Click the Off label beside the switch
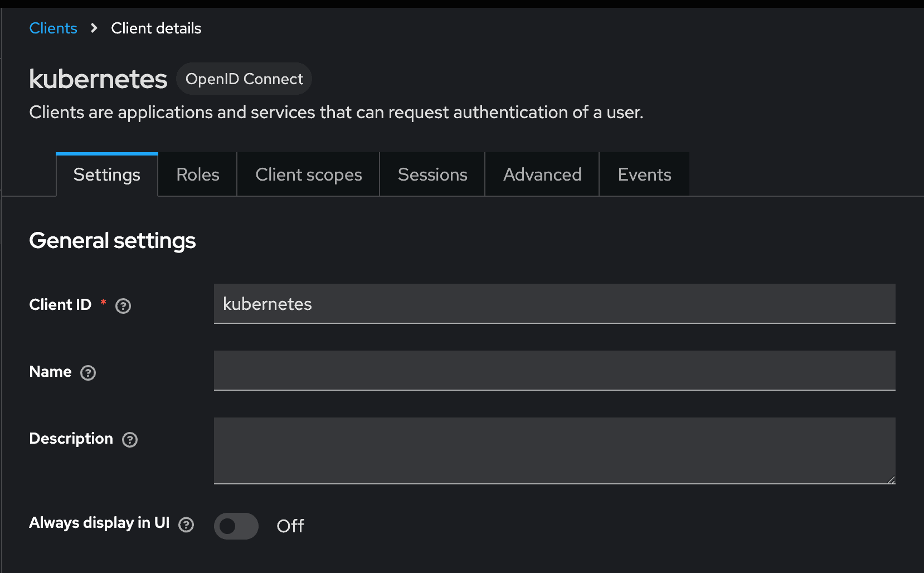Screen dimensions: 924x573 pos(290,526)
